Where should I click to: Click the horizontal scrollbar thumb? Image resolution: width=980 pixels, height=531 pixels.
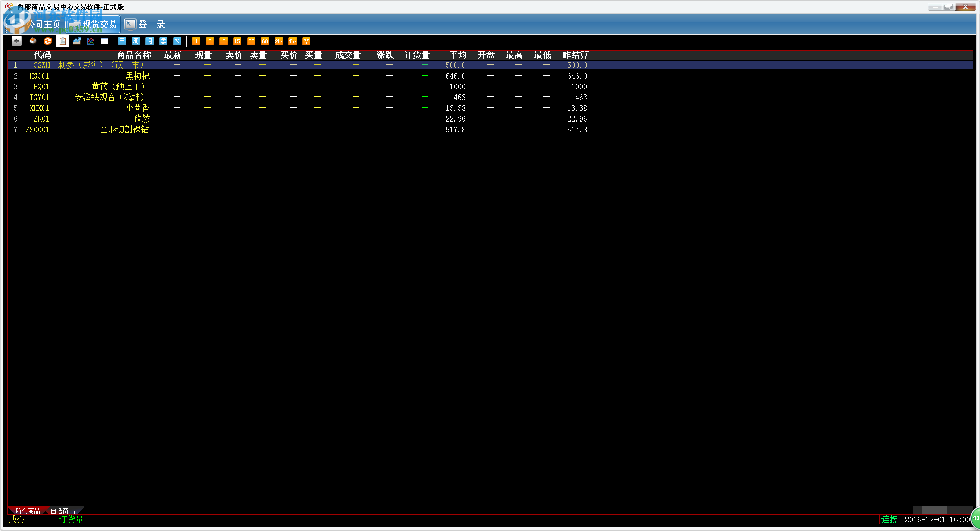934,510
